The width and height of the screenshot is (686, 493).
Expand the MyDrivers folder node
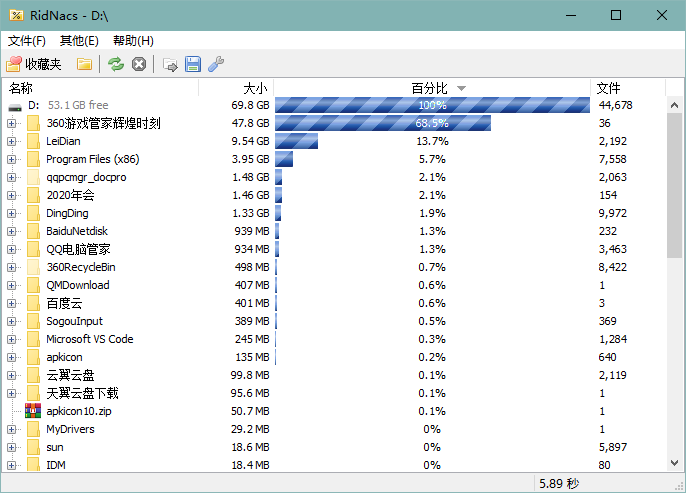click(x=11, y=429)
